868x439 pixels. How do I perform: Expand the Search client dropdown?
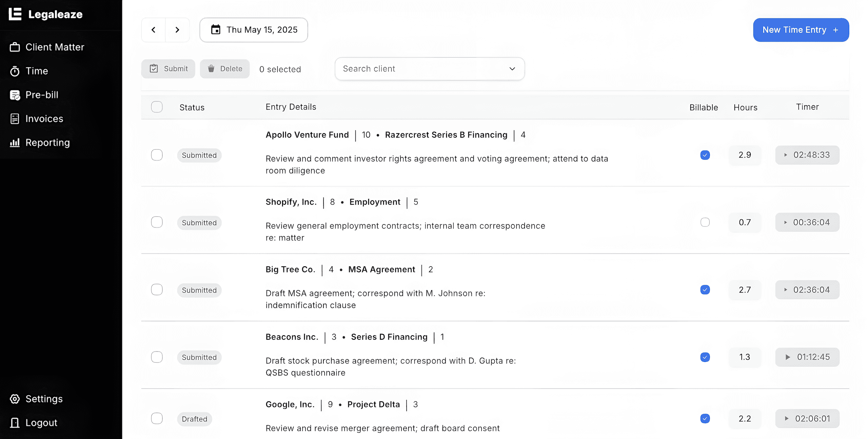click(512, 69)
